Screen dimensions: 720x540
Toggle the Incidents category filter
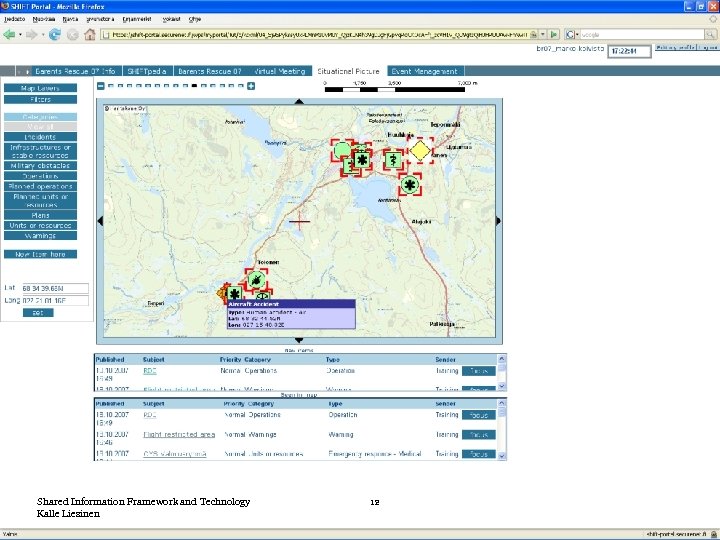click(40, 137)
